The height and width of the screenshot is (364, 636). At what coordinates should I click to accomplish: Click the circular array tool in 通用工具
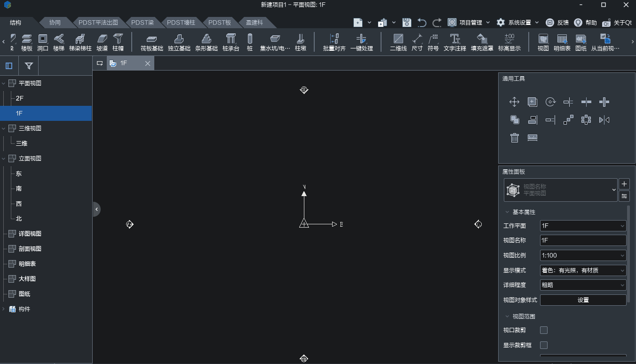(x=586, y=120)
